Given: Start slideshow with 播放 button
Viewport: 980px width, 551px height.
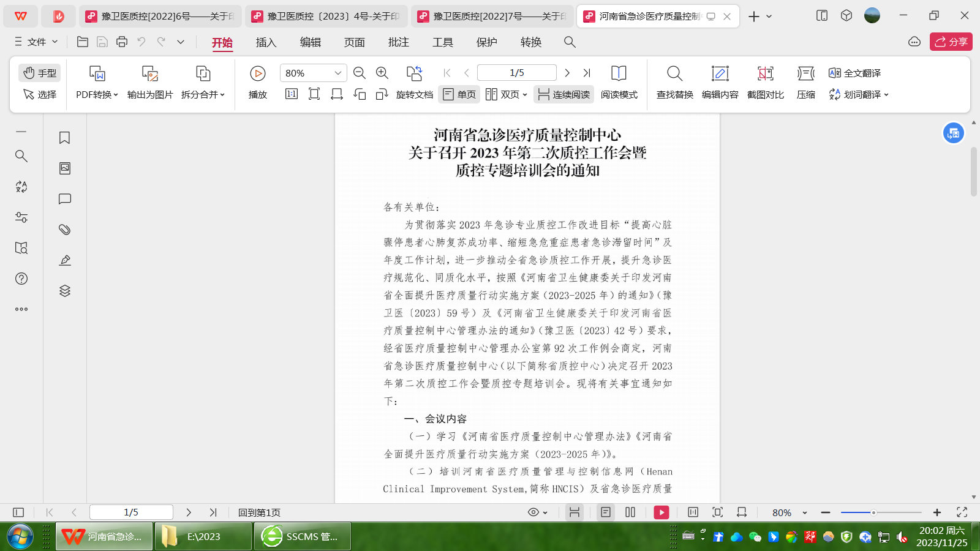Looking at the screenshot, I should tap(258, 82).
